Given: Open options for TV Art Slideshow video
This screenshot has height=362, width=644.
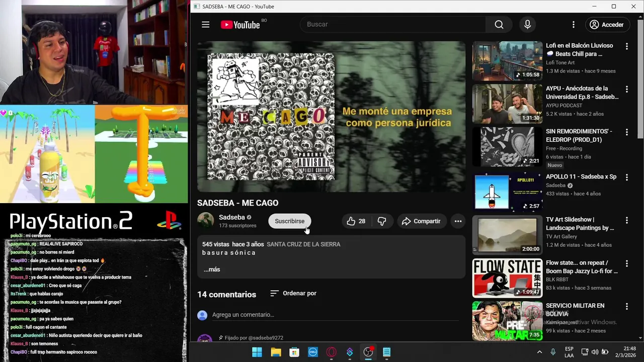Looking at the screenshot, I should tap(627, 220).
